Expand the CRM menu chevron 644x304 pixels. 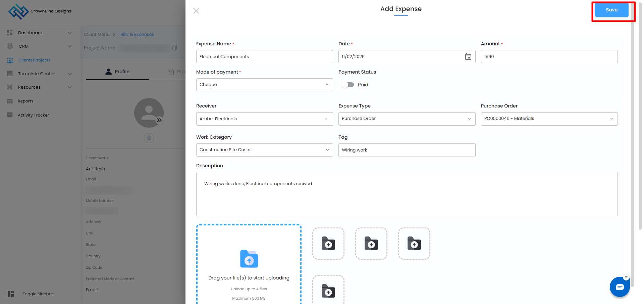point(70,46)
